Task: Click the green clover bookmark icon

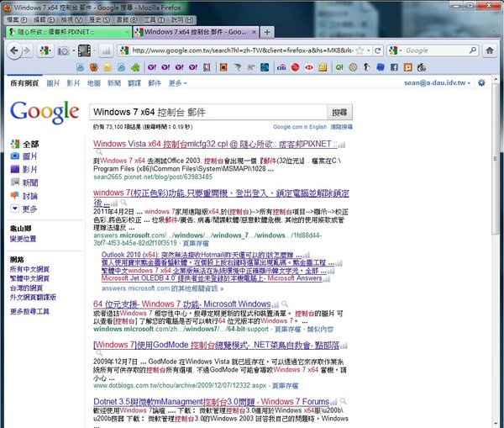Action: pos(135,67)
